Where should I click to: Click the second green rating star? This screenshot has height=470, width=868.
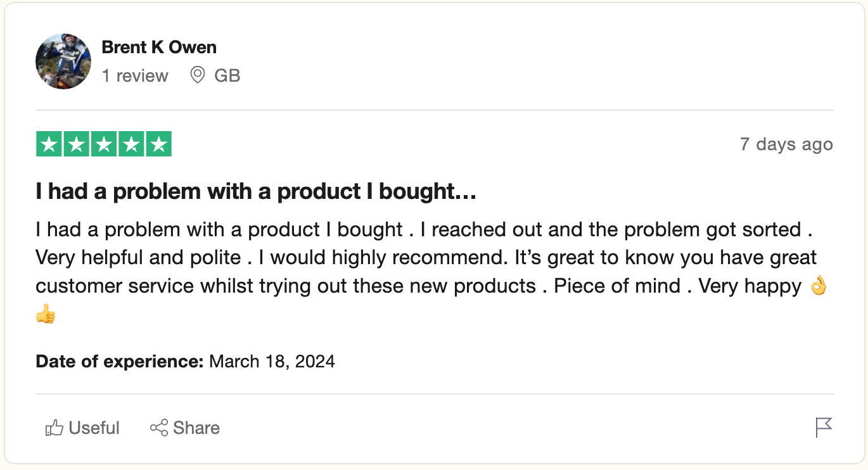coord(77,144)
